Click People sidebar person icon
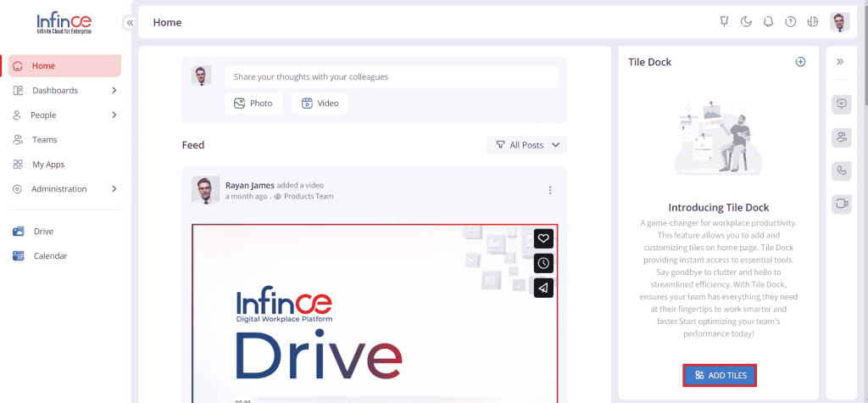Screen dimensions: 868x403 [x=18, y=115]
